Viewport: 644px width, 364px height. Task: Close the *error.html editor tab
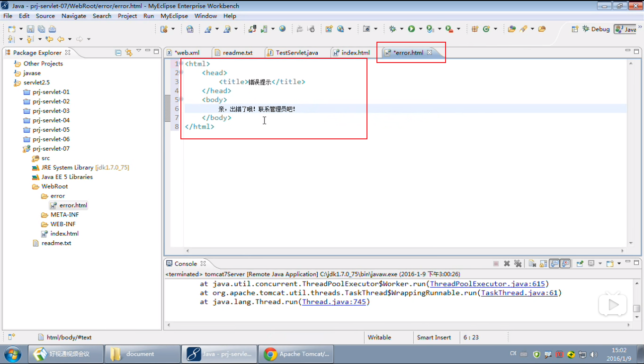coord(429,53)
